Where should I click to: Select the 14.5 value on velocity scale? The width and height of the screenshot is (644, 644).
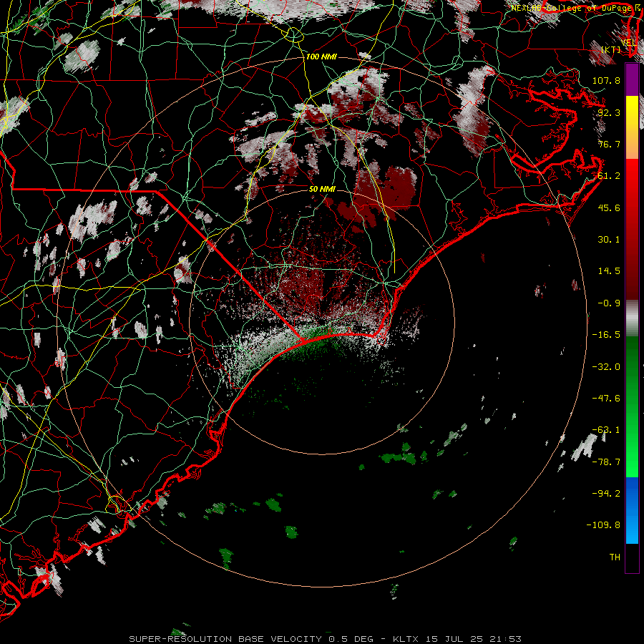click(609, 271)
